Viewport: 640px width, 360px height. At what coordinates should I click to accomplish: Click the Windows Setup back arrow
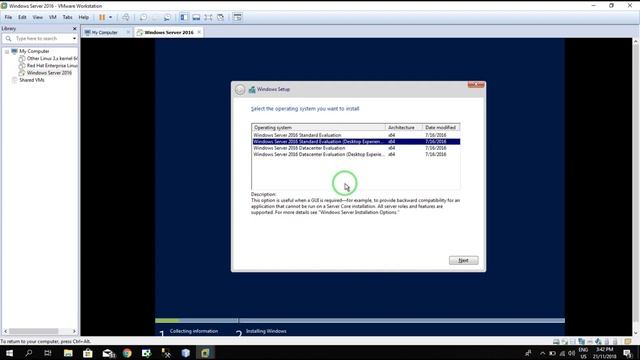[x=240, y=89]
